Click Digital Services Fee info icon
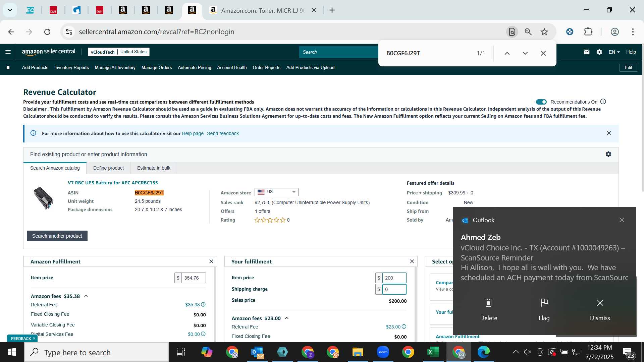Viewport: 644px width, 362px height. point(203,334)
